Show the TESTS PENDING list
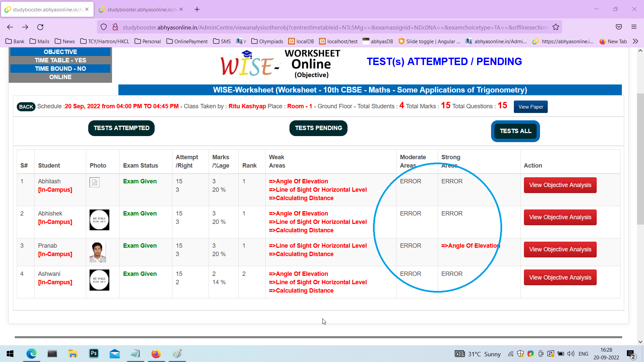 318,128
